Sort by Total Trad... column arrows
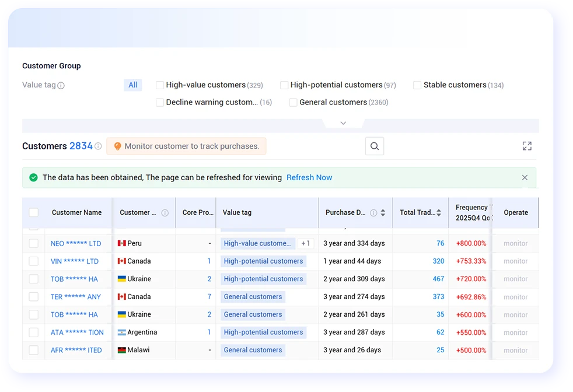 point(439,212)
